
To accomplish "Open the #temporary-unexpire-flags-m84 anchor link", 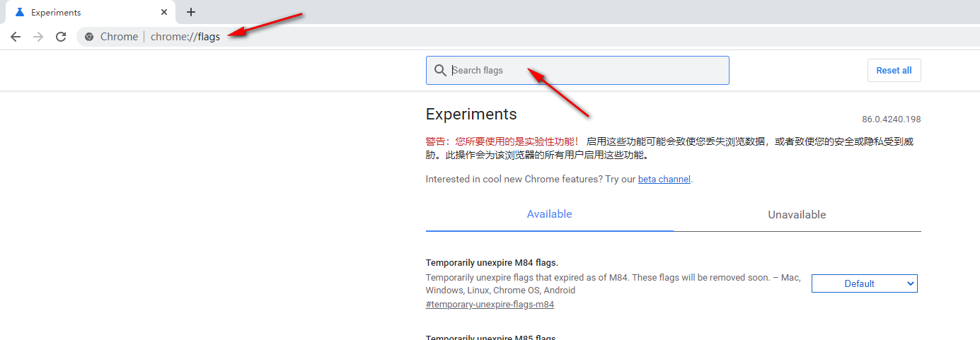I will tap(490, 305).
